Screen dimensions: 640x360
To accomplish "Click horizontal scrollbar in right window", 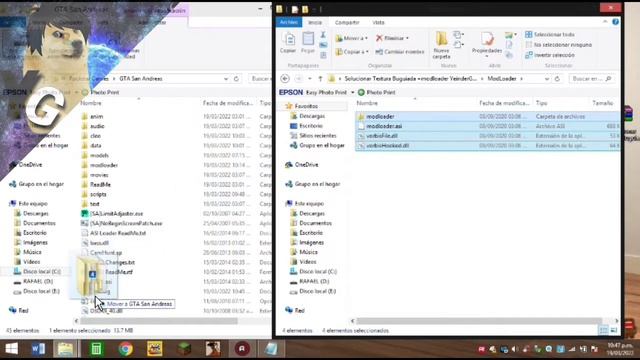I will point(479,321).
